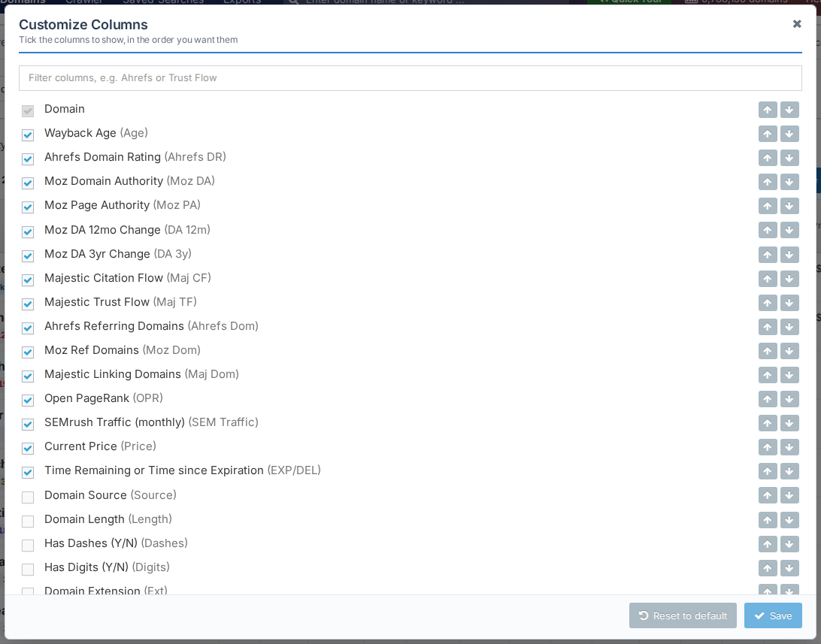Screen dimensions: 821x644
Task: Untick Majestic Trust Flow checkbox
Action: [x=28, y=304]
